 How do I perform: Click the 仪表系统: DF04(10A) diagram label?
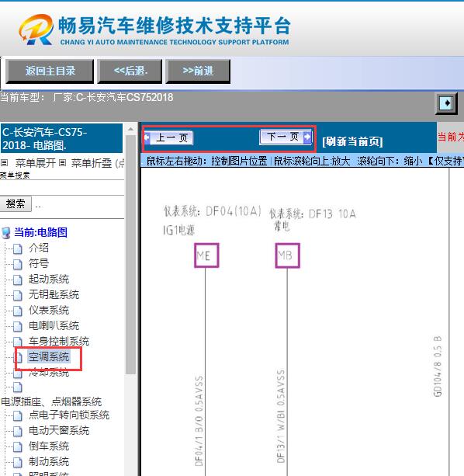213,211
